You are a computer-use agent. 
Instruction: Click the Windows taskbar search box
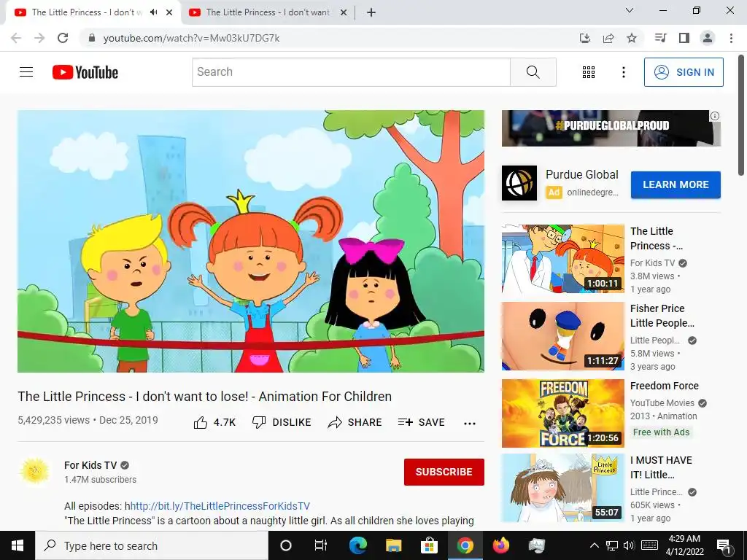tap(152, 545)
